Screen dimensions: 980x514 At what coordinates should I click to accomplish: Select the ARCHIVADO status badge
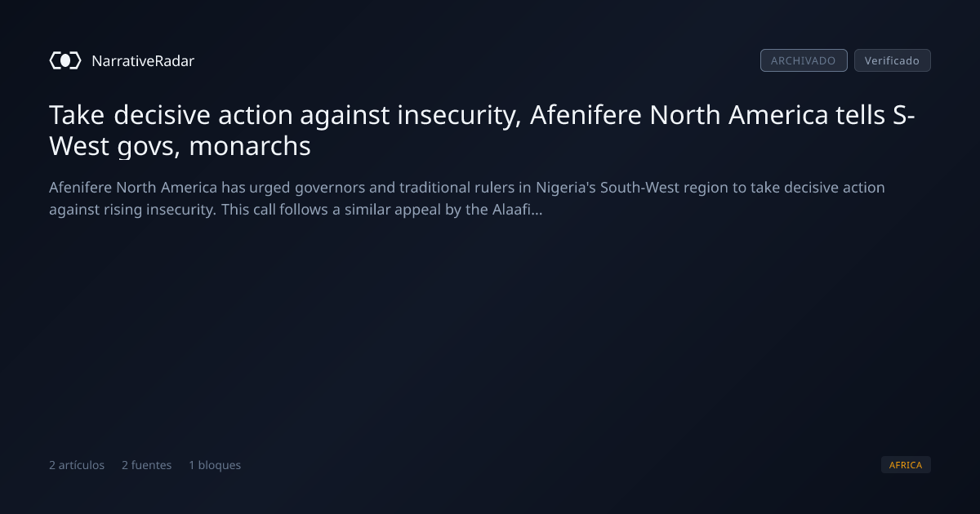click(804, 60)
